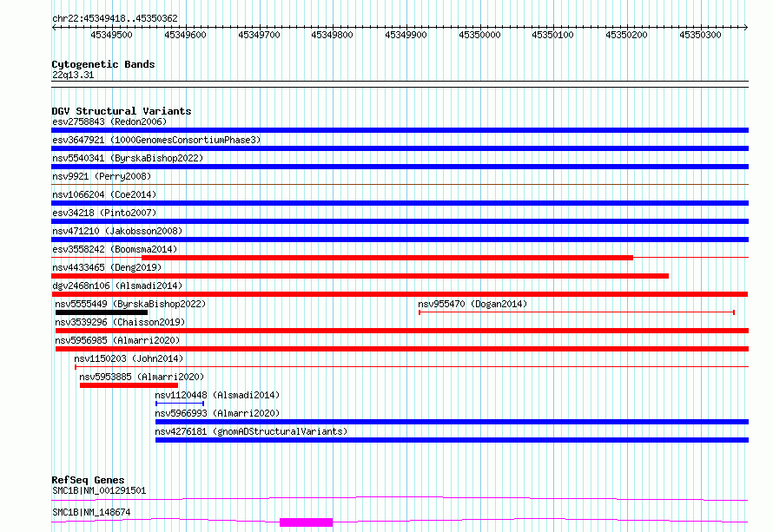The image size is (773, 532).
Task: Open the nsv5956985 (Almarri2020) label
Action: 117,340
